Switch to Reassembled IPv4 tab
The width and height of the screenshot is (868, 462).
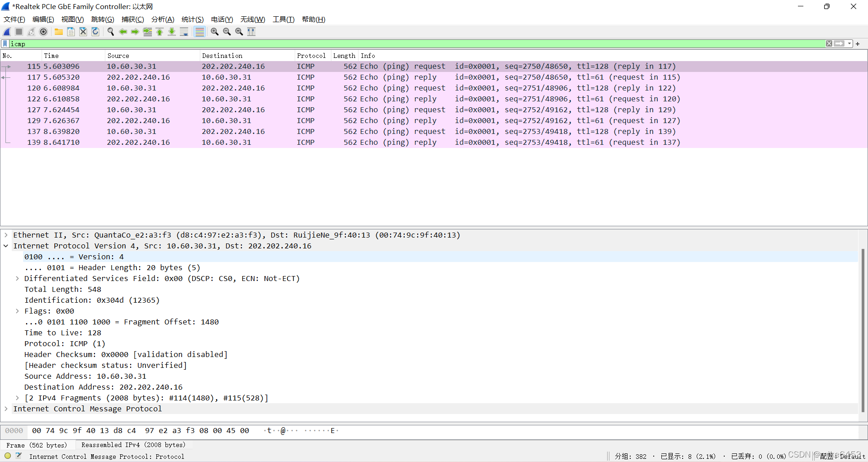pos(133,445)
